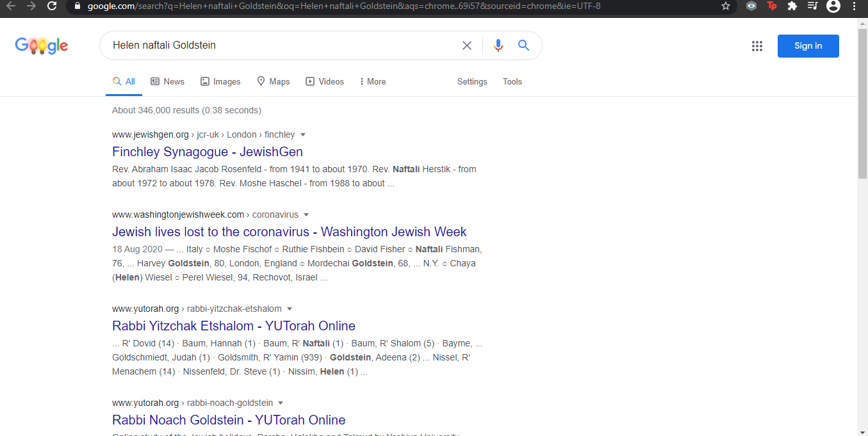Click the padlock site info icon
Viewport: 868px width, 436px height.
[x=78, y=6]
